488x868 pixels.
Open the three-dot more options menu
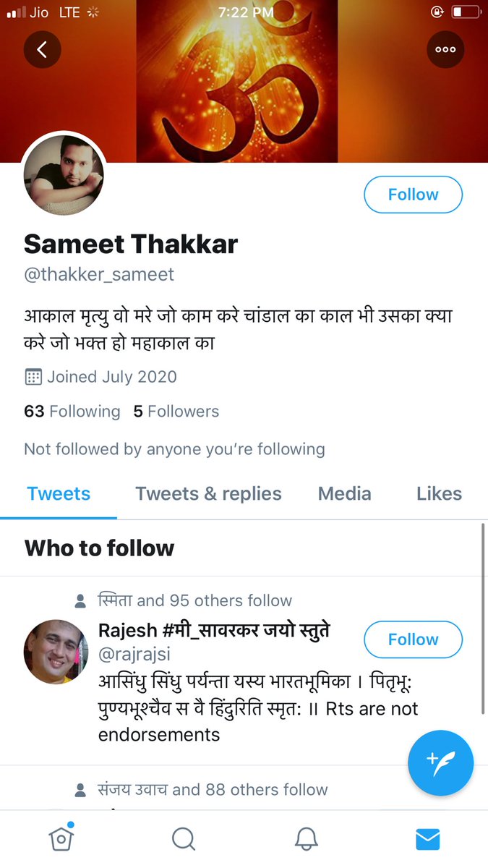pos(445,49)
